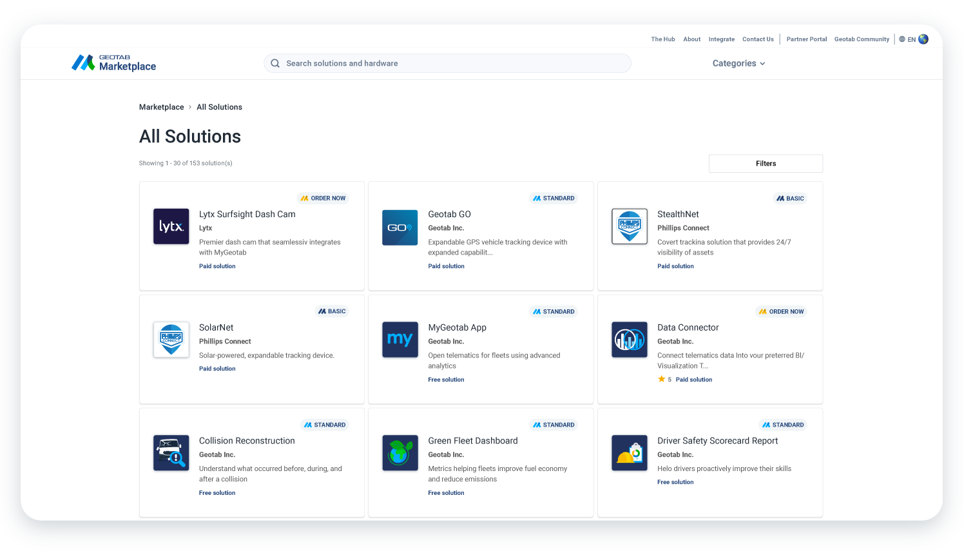The image size is (964, 560).
Task: Click the Geotab Marketplace logo
Action: pyautogui.click(x=113, y=62)
